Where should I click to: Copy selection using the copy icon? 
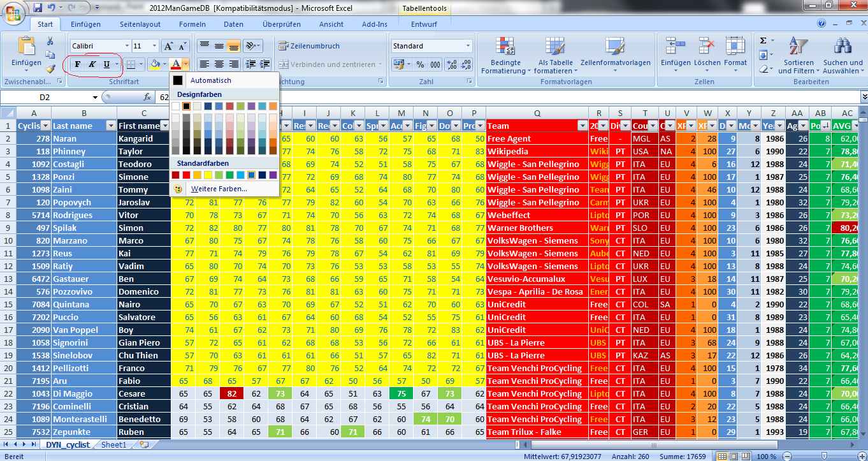coord(50,55)
